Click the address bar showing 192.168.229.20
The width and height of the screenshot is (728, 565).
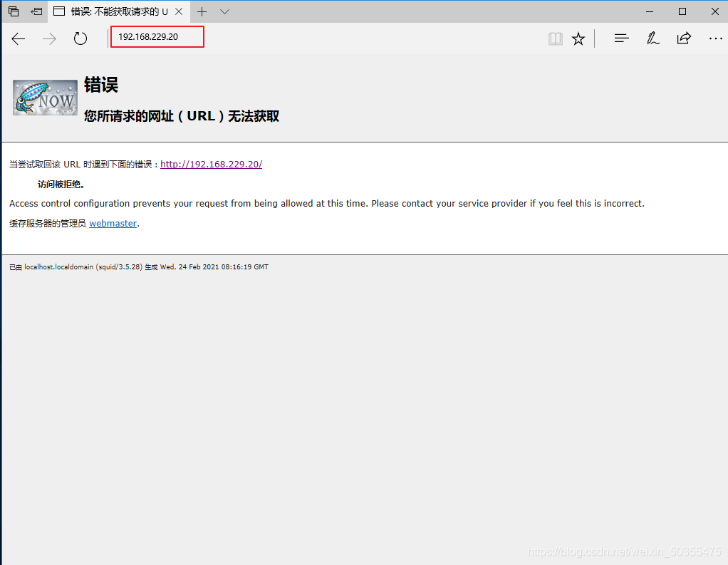[x=157, y=36]
